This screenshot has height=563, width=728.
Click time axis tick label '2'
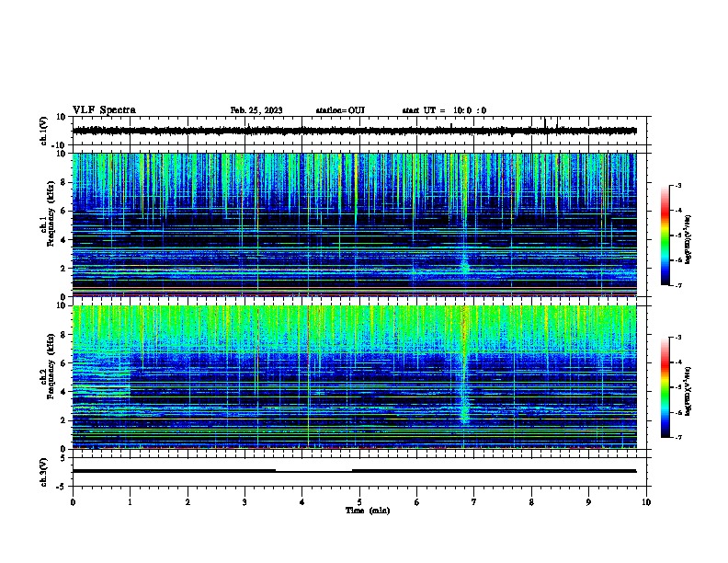click(188, 502)
